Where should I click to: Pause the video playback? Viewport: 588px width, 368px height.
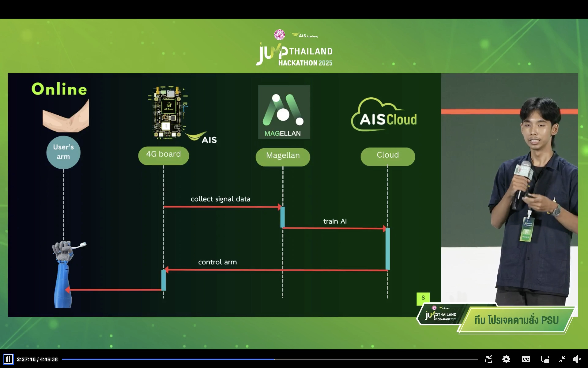pyautogui.click(x=8, y=359)
